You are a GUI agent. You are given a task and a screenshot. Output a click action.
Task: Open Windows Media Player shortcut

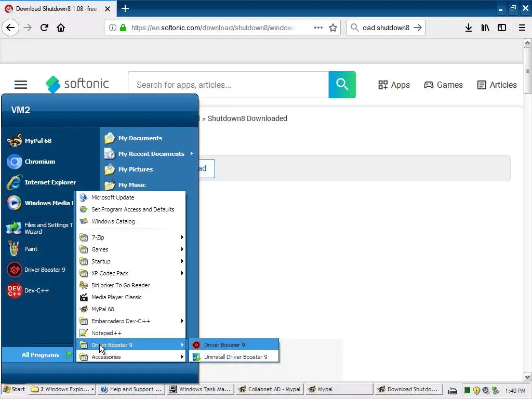click(40, 203)
